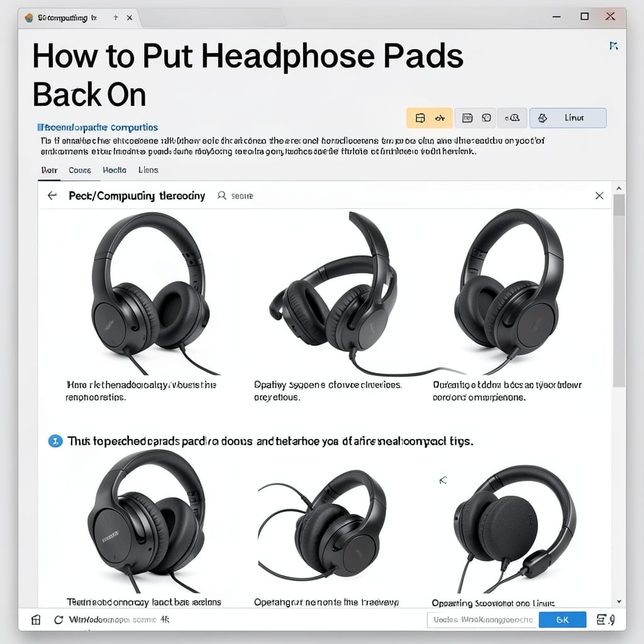
Task: Open a new tab with plus icon
Action: tap(116, 17)
